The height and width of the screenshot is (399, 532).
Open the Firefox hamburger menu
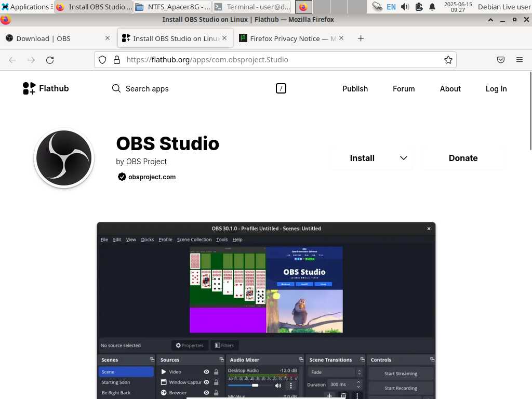coord(520,60)
